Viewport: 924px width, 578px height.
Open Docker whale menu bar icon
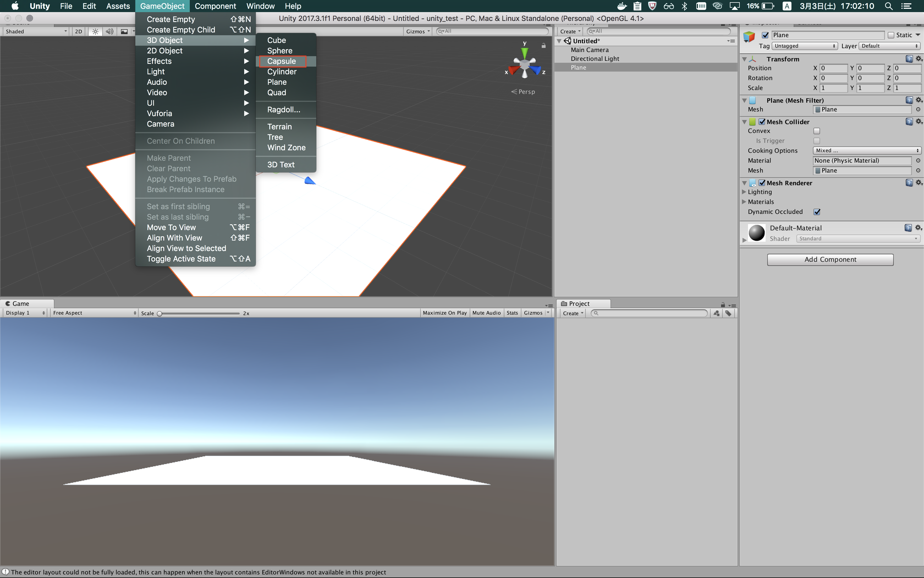click(622, 6)
